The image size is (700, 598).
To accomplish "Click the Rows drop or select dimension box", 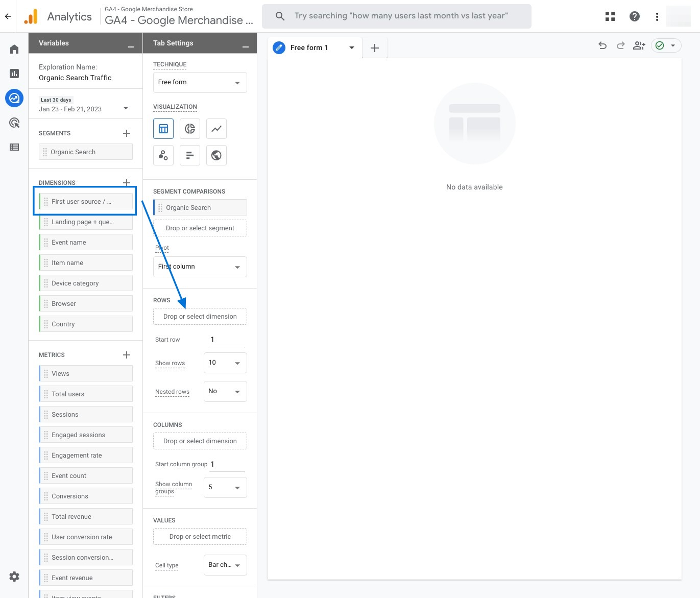I will [x=200, y=317].
